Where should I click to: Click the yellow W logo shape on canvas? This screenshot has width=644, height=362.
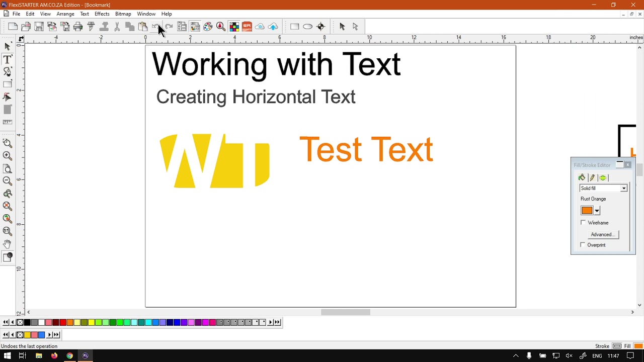coord(215,161)
